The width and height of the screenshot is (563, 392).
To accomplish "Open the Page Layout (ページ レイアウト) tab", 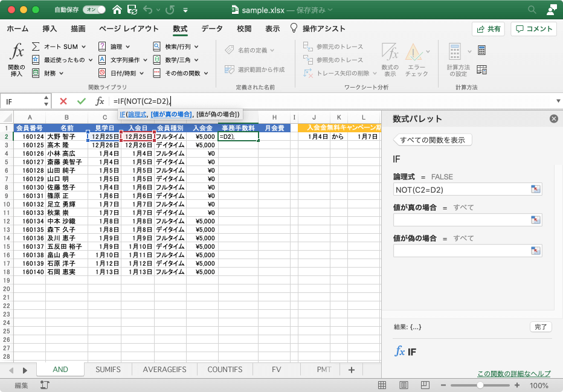I will (x=129, y=29).
